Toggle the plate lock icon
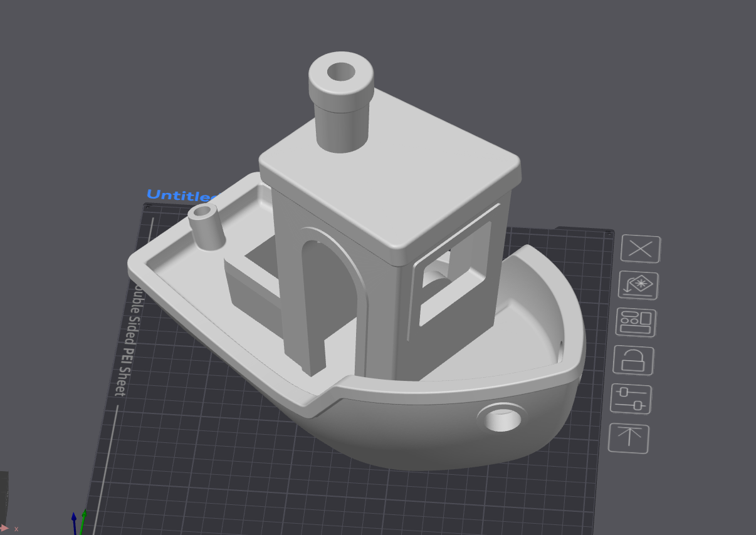Screen dimensions: 756x535 (x=634, y=361)
